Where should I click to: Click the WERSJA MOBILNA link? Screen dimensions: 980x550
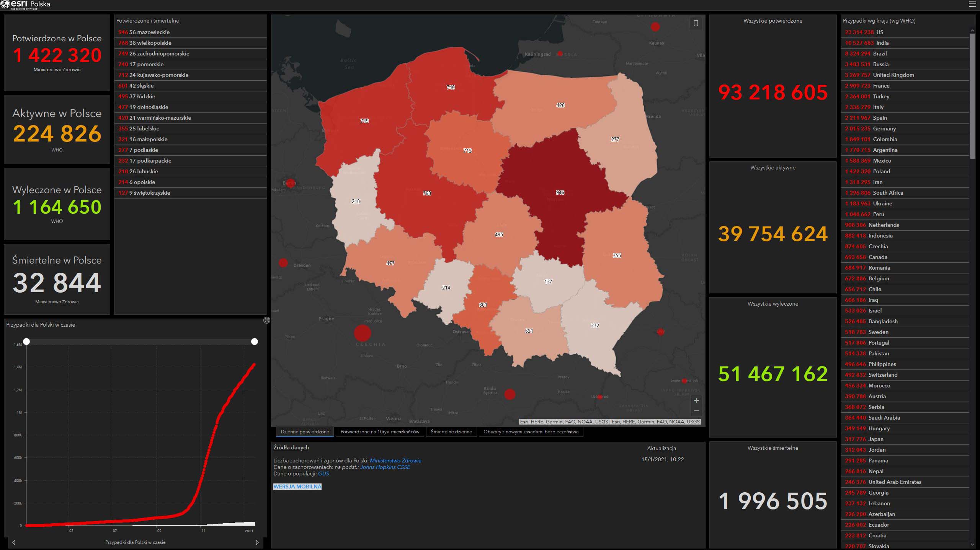click(x=297, y=487)
